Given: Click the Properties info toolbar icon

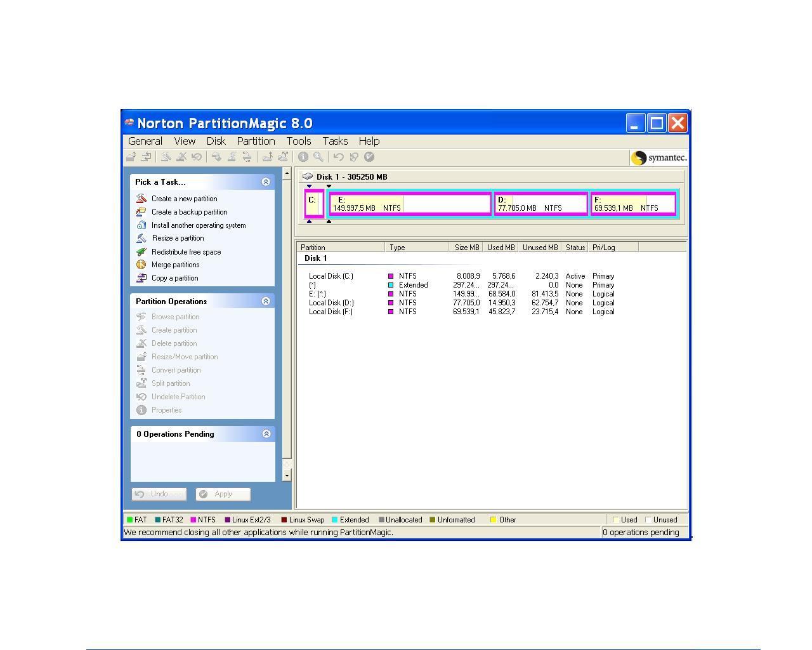Looking at the screenshot, I should tap(303, 157).
